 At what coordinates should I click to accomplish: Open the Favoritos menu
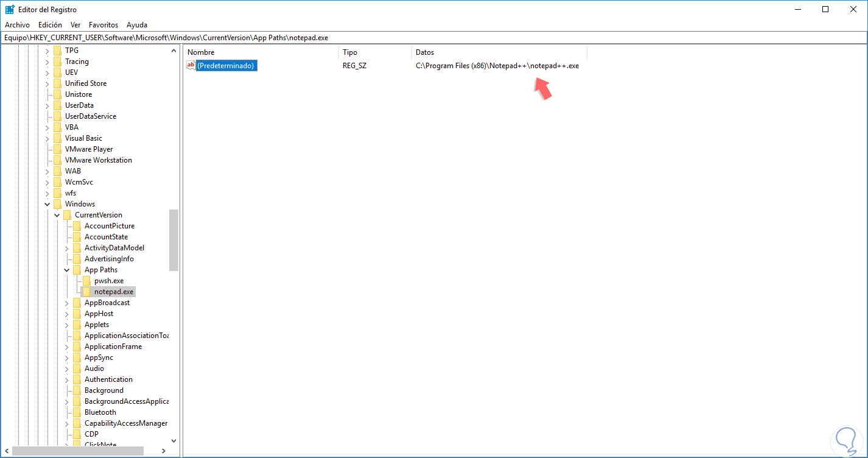tap(103, 24)
